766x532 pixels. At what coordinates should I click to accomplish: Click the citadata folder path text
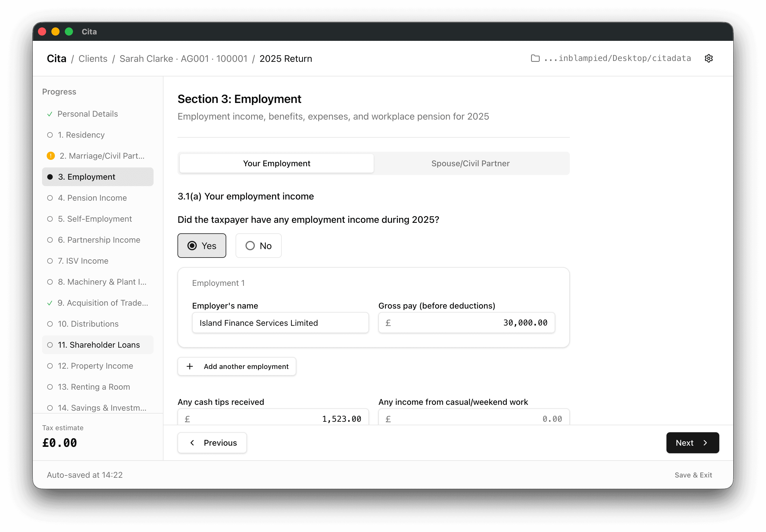[617, 58]
